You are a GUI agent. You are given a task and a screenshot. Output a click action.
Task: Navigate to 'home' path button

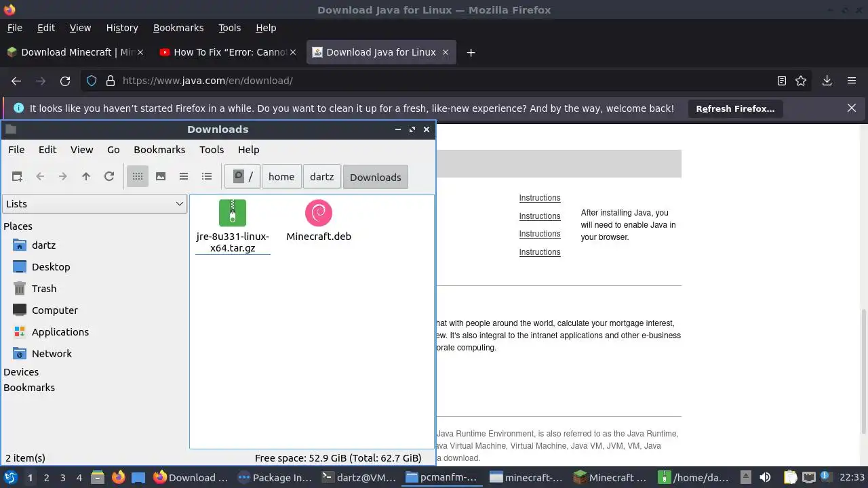281,177
